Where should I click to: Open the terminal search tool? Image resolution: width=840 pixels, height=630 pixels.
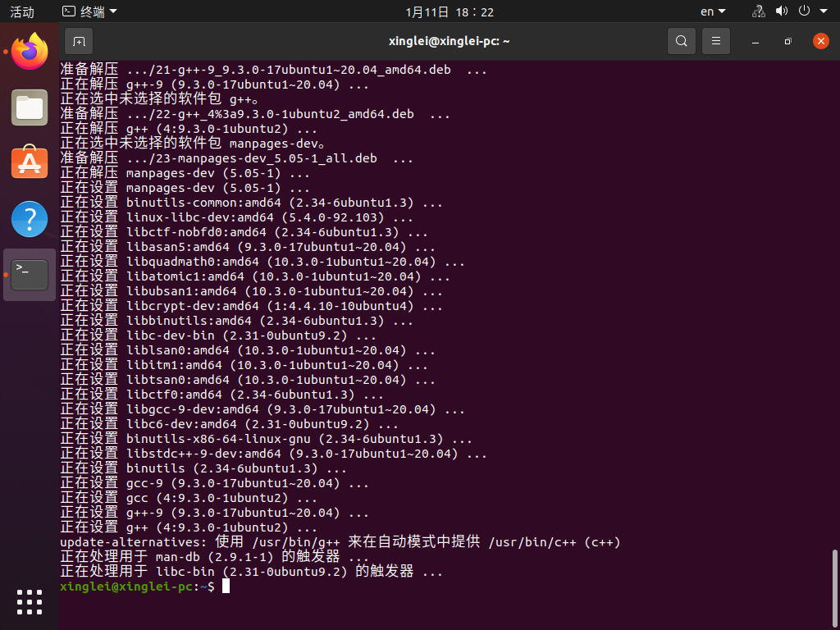[x=682, y=41]
